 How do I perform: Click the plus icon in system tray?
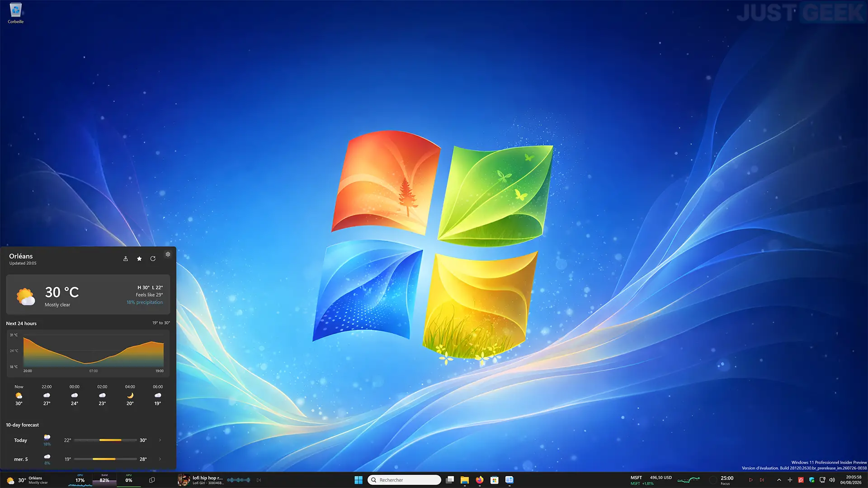coord(790,480)
